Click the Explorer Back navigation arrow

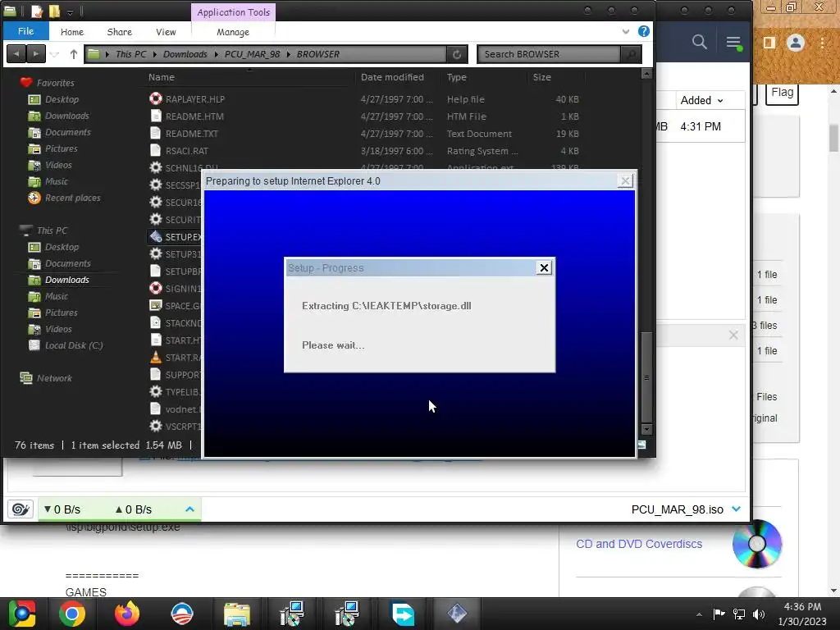(16, 54)
